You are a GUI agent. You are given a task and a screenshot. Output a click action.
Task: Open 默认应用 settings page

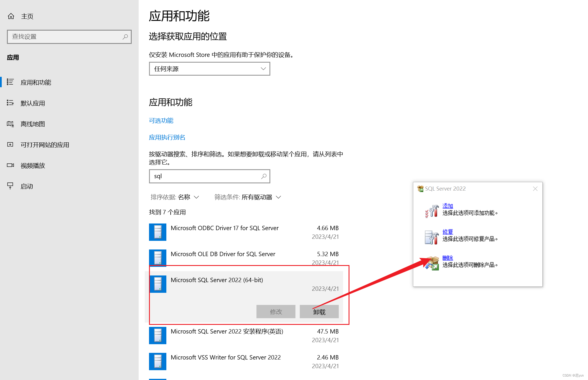(33, 103)
